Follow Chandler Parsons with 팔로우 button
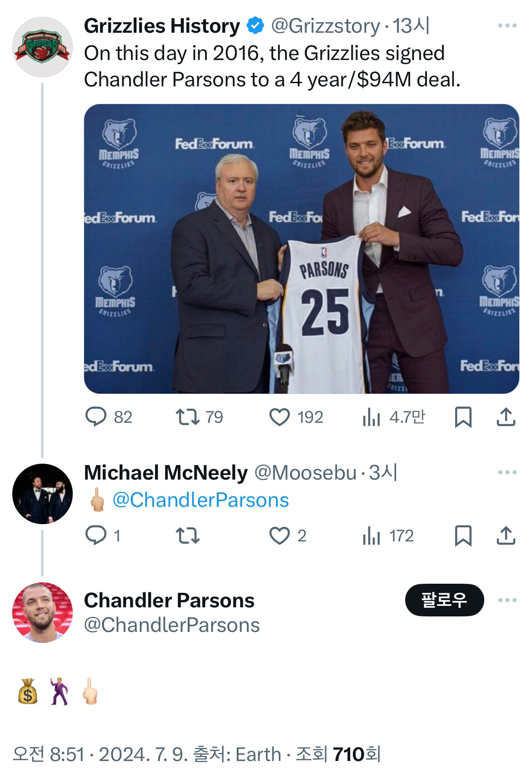 [444, 600]
